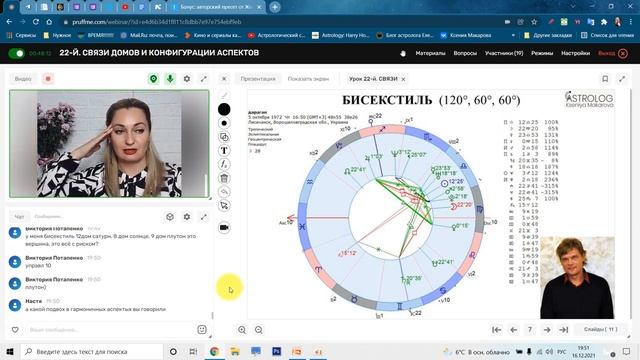Click the poll cube icon in chat
Viewport: 640px width, 360px height.
tap(170, 217)
